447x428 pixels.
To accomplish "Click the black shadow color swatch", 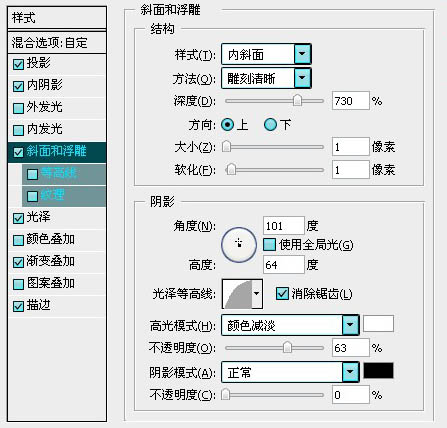I will [x=378, y=371].
